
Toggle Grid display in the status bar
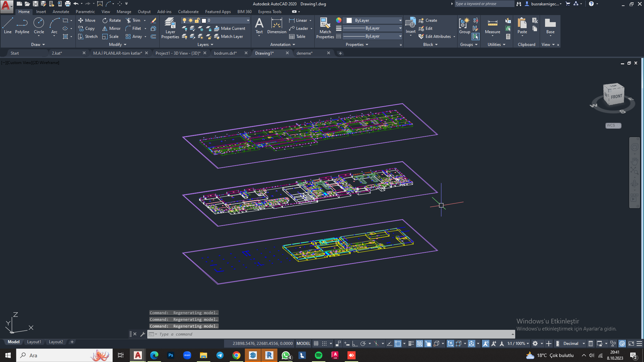[316, 343]
